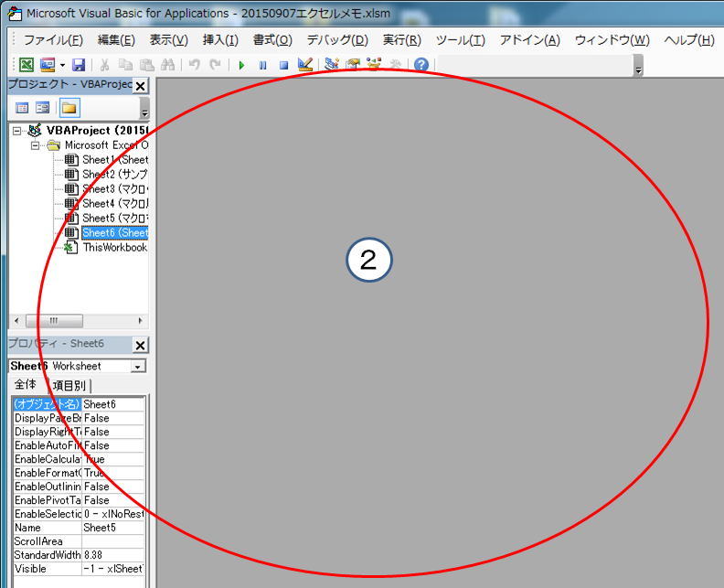Click the Save icon in the toolbar

[79, 65]
